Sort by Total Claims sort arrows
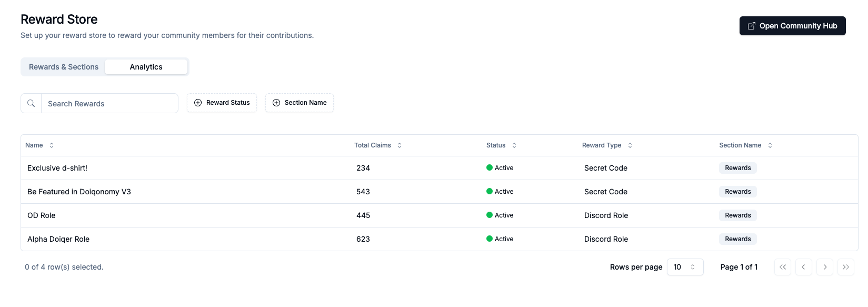 (400, 145)
